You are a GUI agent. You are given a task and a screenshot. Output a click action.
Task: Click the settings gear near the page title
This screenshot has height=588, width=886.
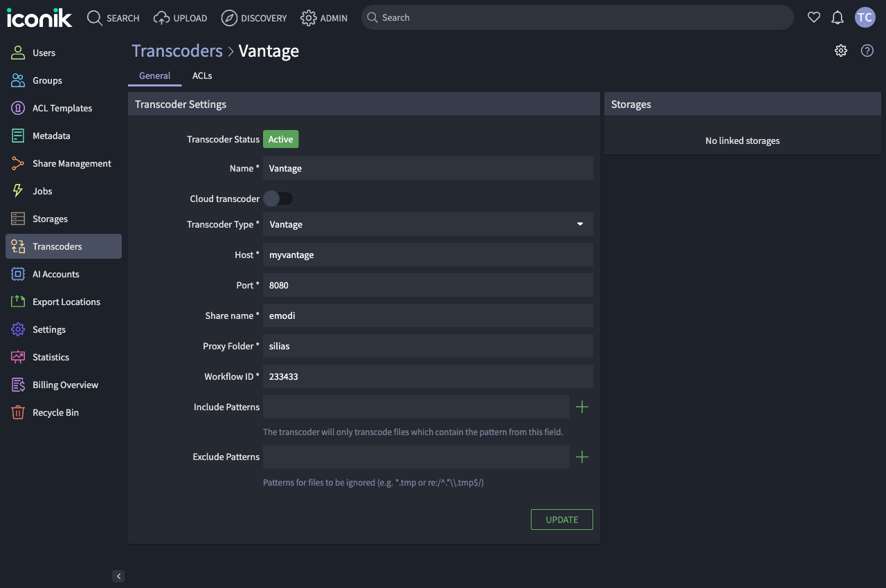(x=840, y=50)
